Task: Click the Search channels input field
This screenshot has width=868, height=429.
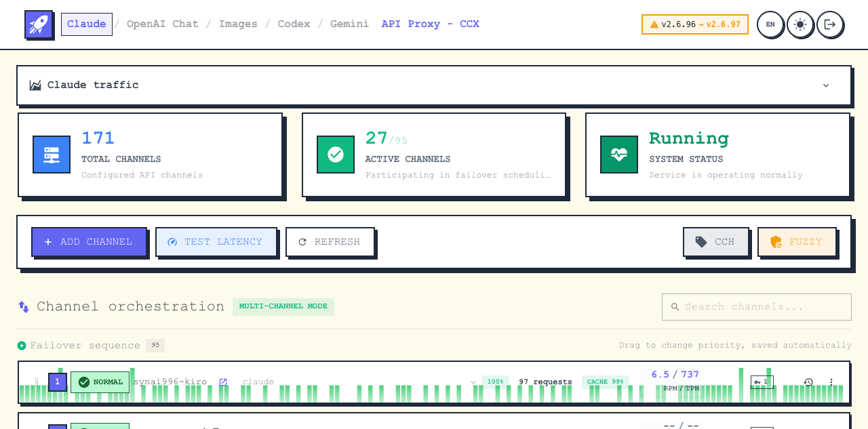Action: pyautogui.click(x=757, y=307)
